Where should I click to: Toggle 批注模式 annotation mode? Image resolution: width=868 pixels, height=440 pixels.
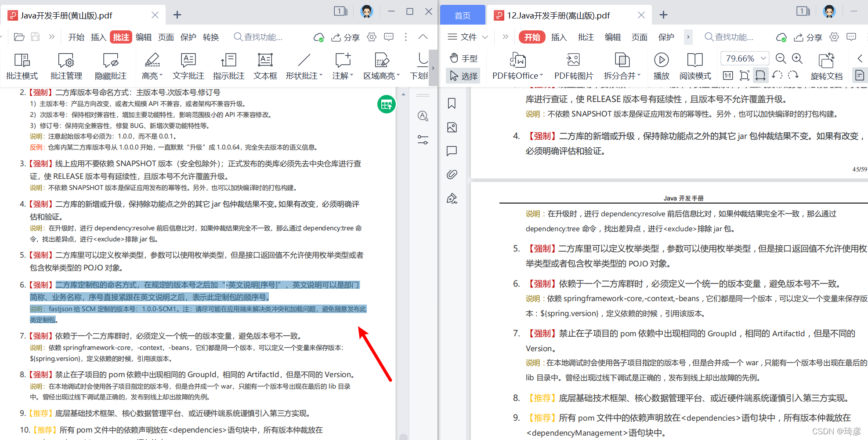click(22, 66)
